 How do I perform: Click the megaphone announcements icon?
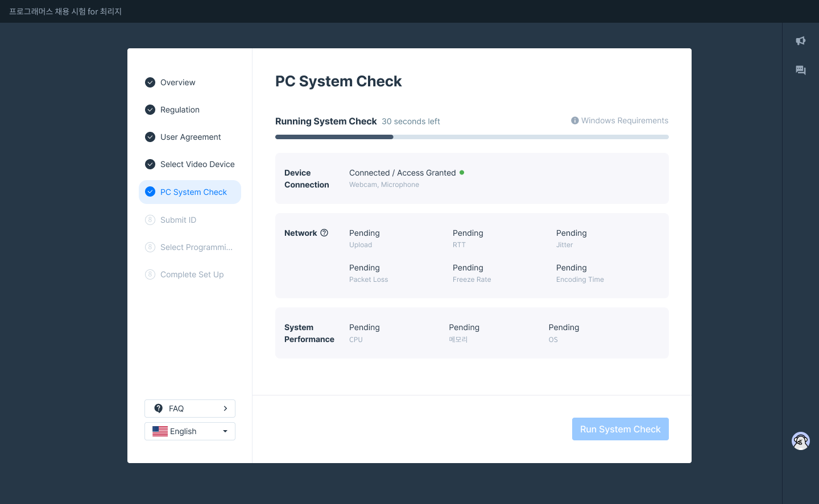click(x=801, y=41)
